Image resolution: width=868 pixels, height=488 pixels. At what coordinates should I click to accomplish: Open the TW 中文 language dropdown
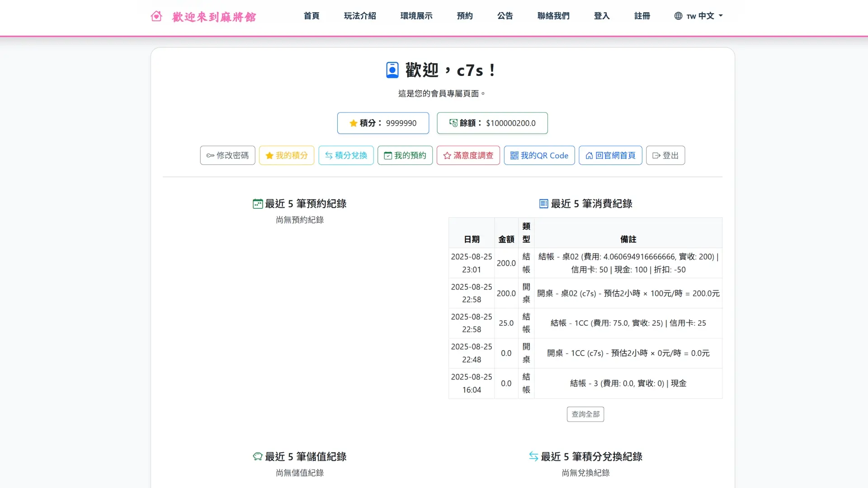(x=698, y=16)
